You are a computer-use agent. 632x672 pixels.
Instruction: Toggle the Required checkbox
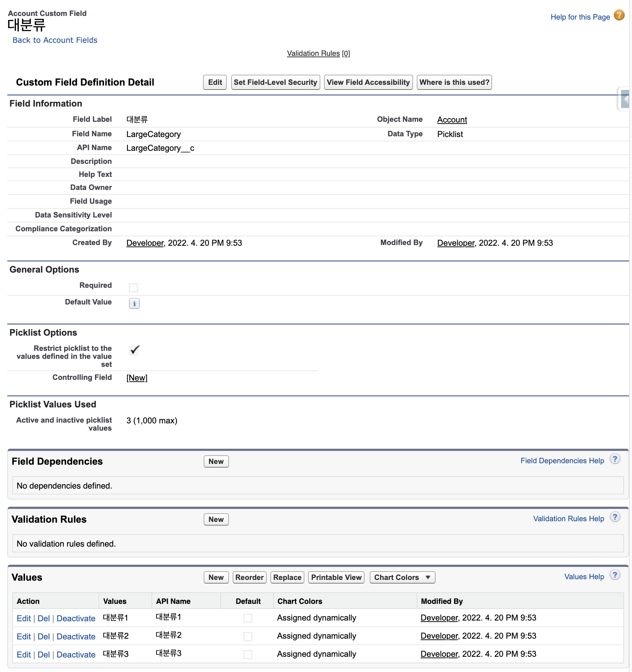[x=133, y=287]
